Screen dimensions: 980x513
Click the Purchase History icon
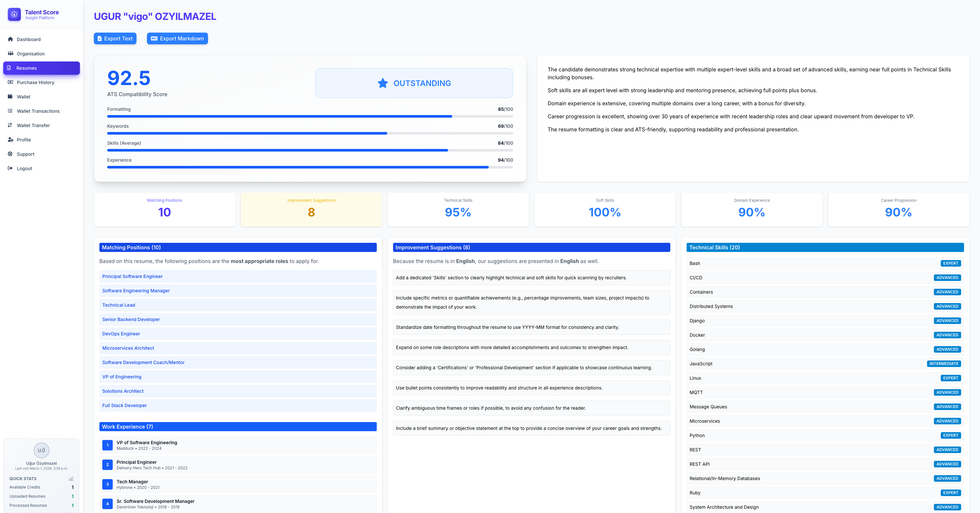click(10, 82)
